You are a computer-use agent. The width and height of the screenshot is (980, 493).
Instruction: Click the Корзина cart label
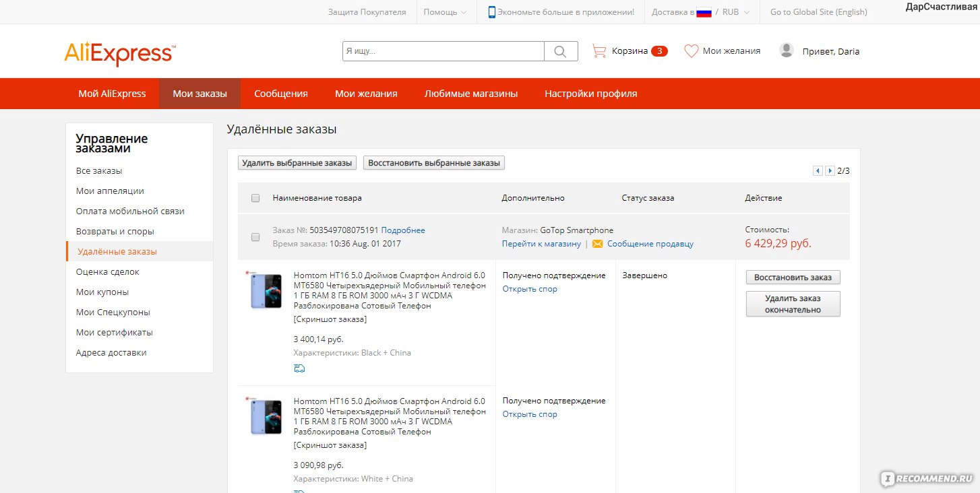(x=630, y=51)
